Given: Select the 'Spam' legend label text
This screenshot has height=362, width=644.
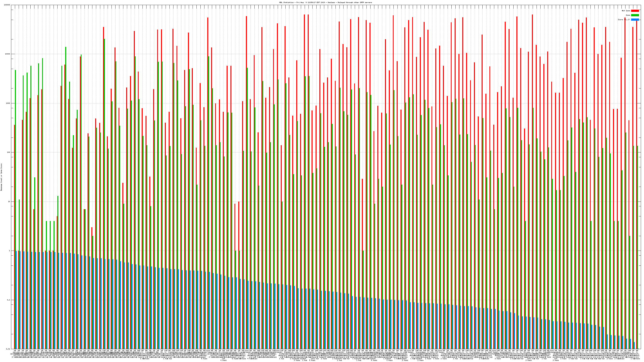Looking at the screenshot, I should pos(628,15).
